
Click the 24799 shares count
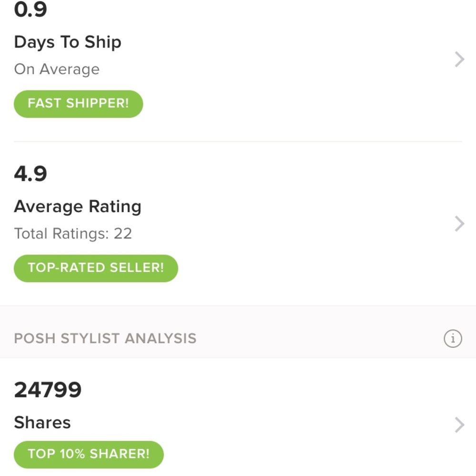pyautogui.click(x=48, y=390)
